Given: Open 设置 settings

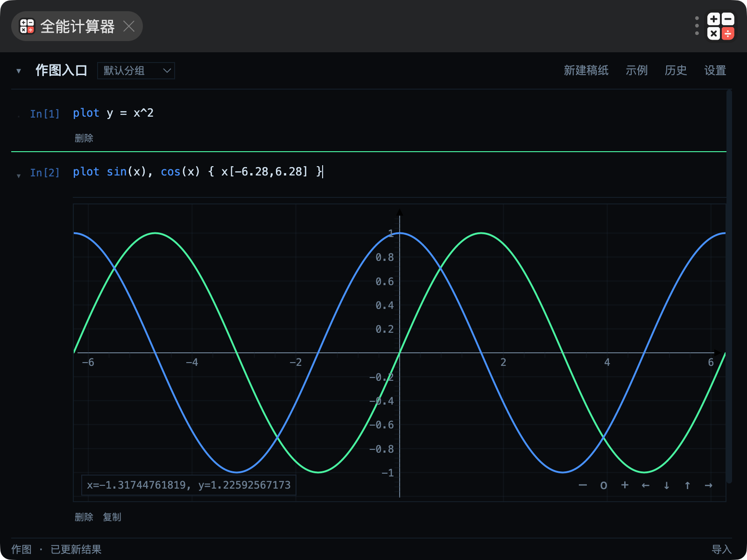Looking at the screenshot, I should pos(715,70).
